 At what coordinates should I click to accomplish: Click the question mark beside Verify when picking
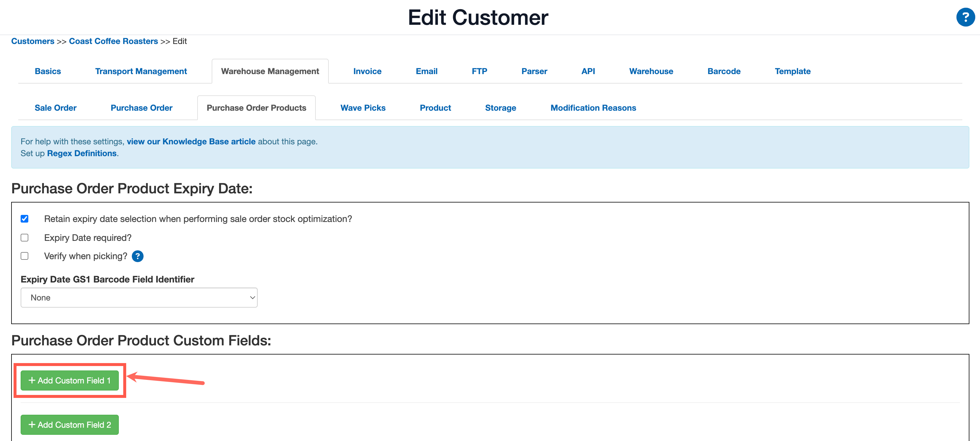tap(138, 256)
